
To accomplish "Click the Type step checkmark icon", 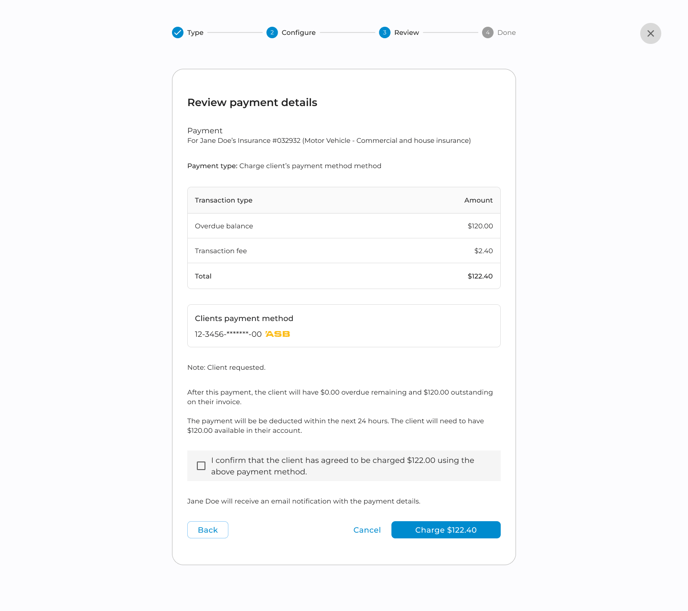I will click(x=178, y=33).
